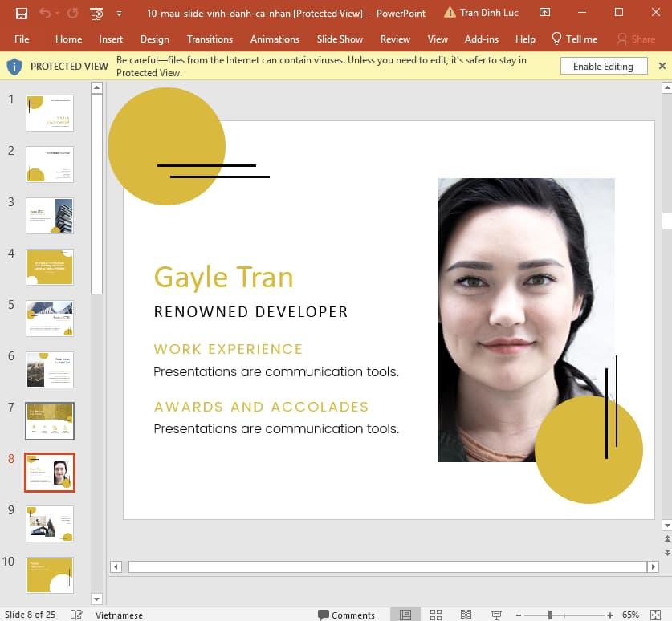Click the zoom slider handle

(x=550, y=615)
